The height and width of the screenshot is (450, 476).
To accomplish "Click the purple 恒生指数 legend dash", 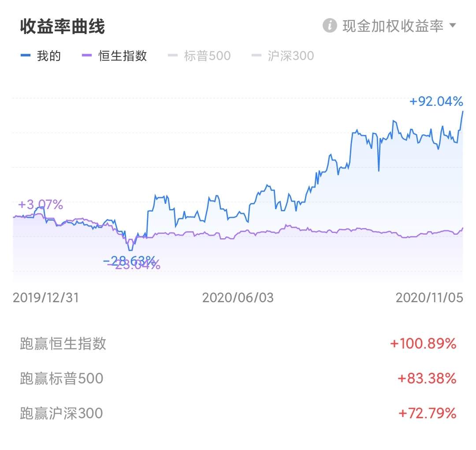I will [87, 56].
